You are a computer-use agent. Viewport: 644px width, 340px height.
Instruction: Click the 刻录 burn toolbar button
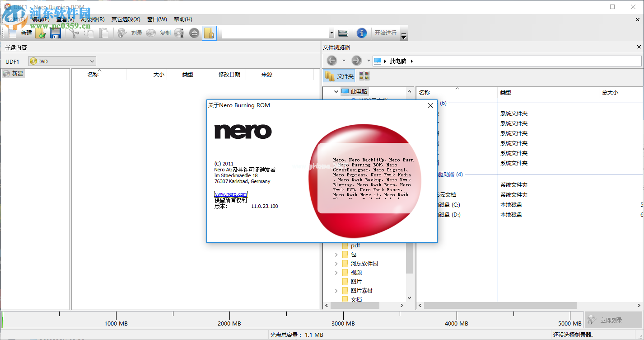(130, 33)
